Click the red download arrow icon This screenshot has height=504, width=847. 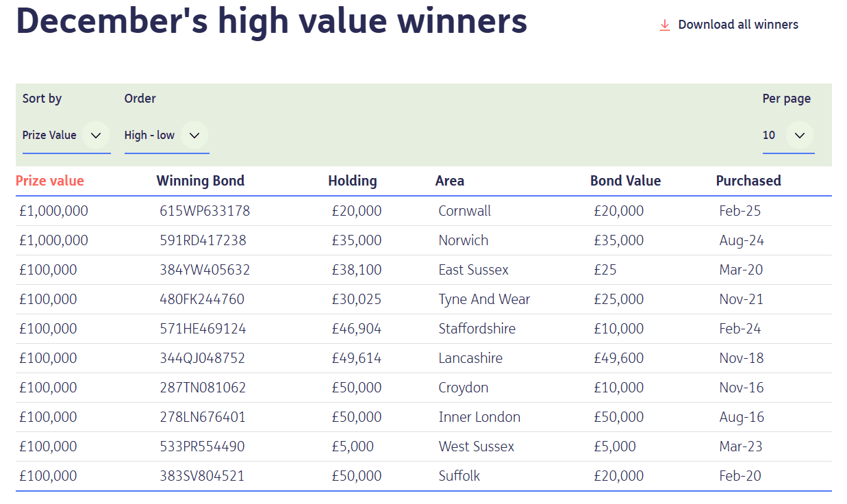tap(664, 25)
